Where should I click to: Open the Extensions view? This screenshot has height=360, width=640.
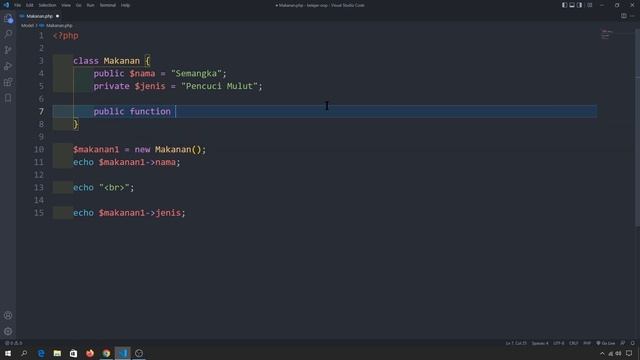8,82
